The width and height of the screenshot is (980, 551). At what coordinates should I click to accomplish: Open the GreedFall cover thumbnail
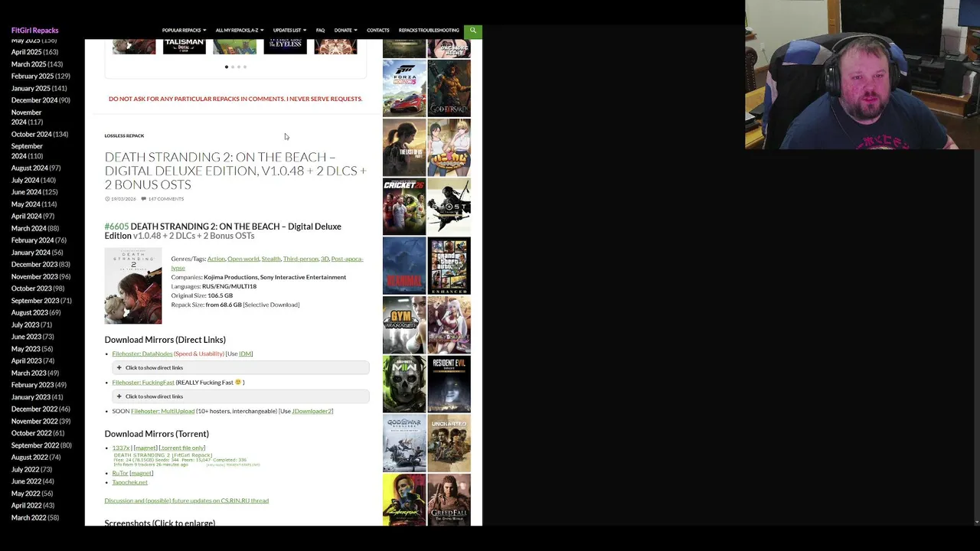click(449, 499)
